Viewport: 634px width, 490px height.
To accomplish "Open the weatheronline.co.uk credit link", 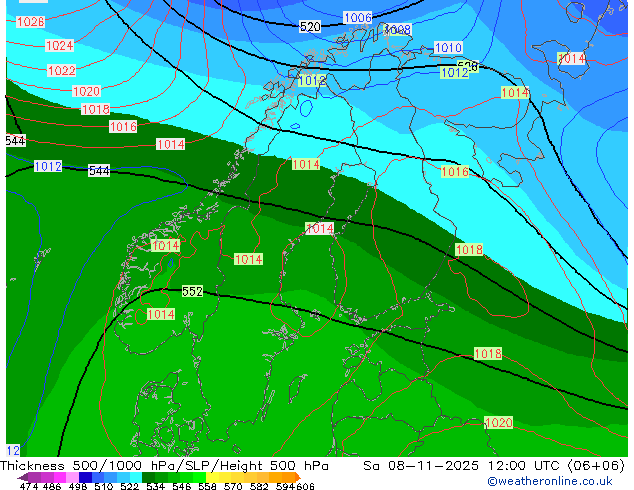I will click(550, 481).
